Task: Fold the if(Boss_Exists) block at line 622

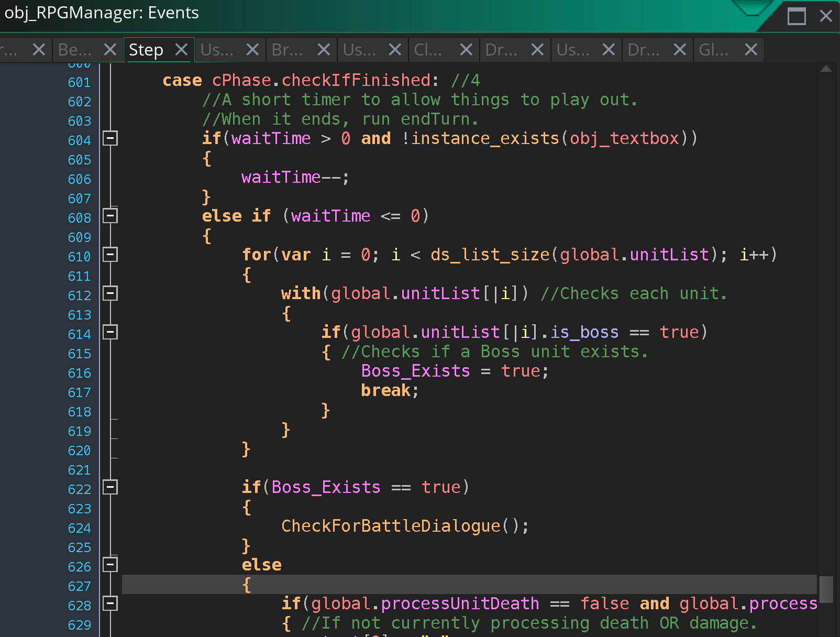Action: (x=110, y=487)
